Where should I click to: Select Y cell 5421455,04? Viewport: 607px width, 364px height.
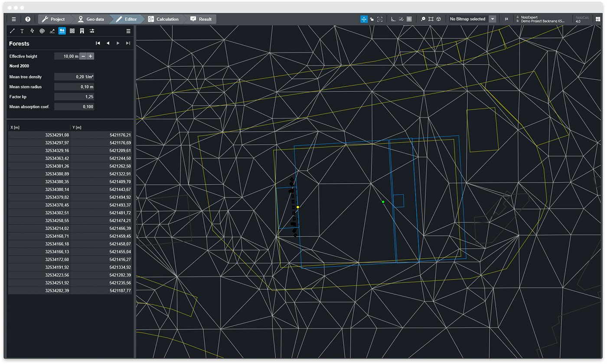coord(101,252)
